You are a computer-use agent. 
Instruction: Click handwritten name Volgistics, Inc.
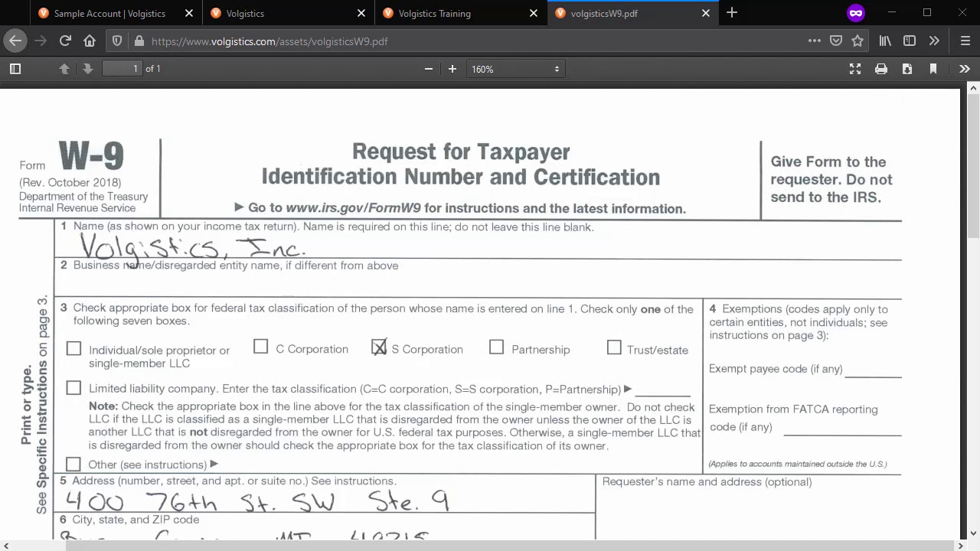pos(193,247)
